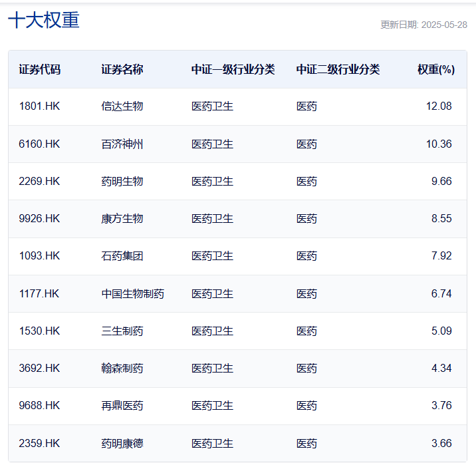Click the 12.08 weight value
This screenshot has height=469, width=476.
point(439,106)
